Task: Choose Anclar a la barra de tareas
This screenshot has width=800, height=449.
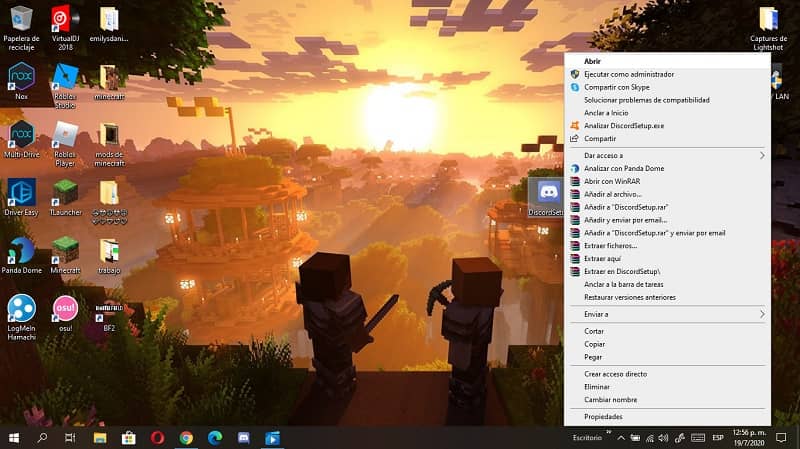Action: pos(667,284)
